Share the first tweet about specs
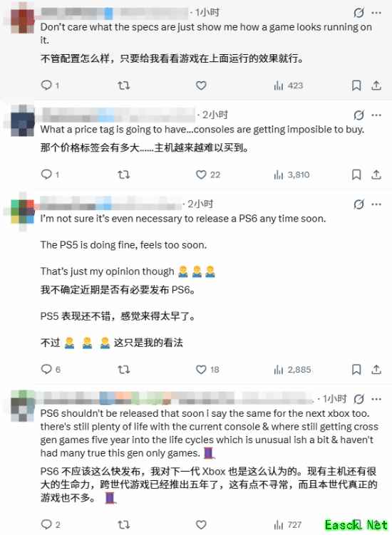 (x=376, y=85)
